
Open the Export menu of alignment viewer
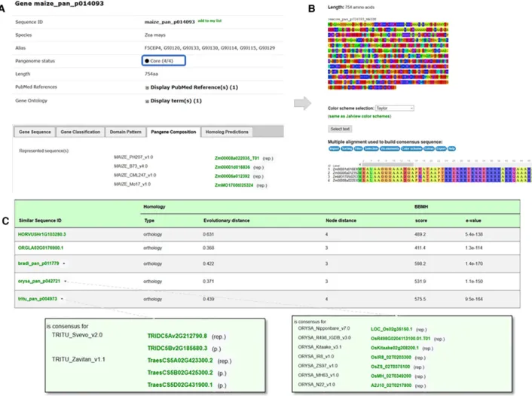click(x=441, y=148)
